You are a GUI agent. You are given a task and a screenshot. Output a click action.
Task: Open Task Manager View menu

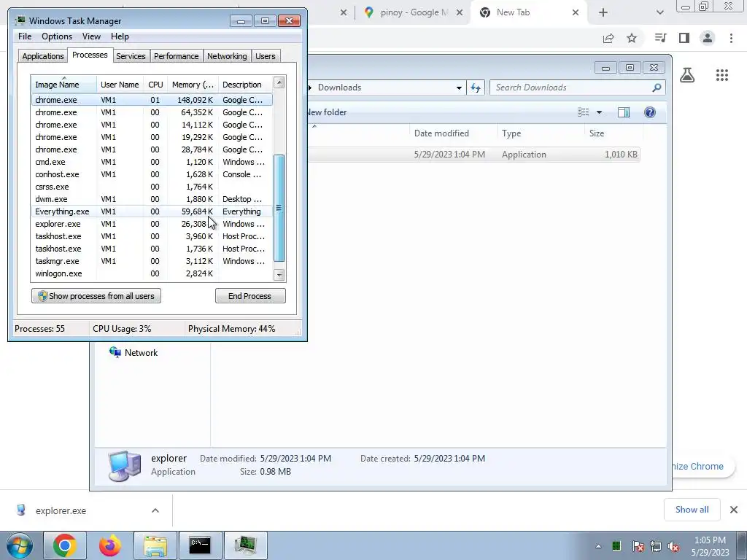tap(91, 36)
